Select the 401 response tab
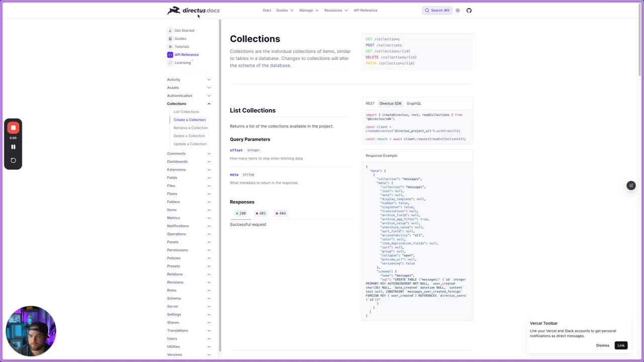 (261, 213)
